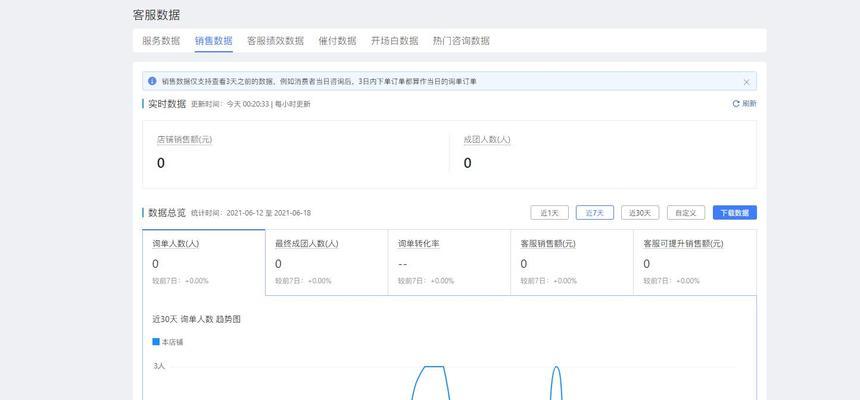Select the 最终成团人数(人) metric card
The image size is (860, 400).
click(326, 262)
